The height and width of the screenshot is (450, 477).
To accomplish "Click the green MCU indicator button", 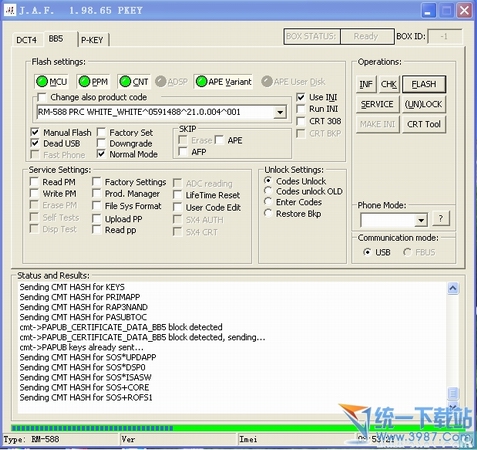I will [51, 82].
